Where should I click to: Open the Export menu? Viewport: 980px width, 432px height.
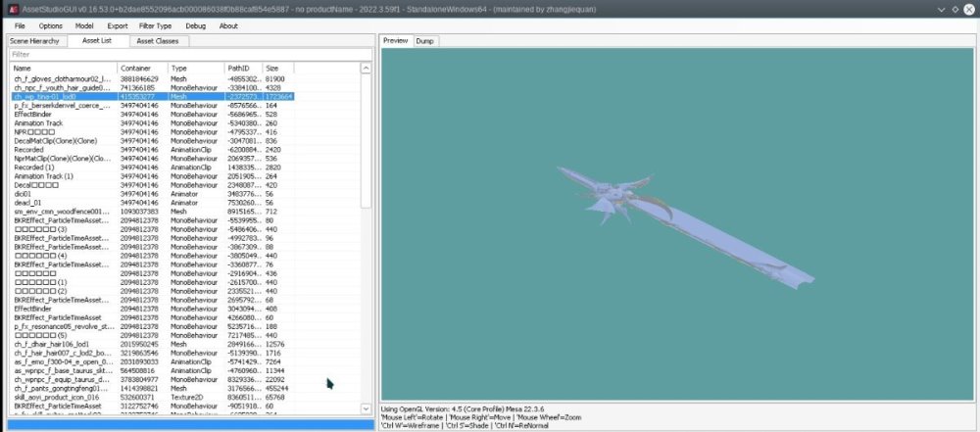[118, 25]
